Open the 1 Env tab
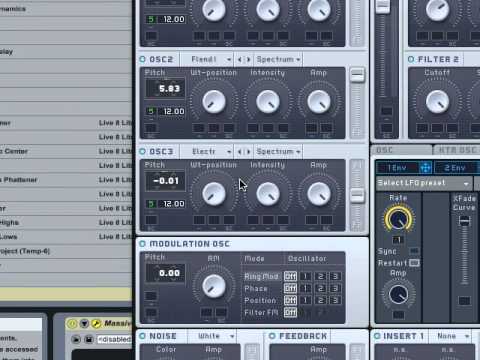480x360 pixels. [397, 168]
